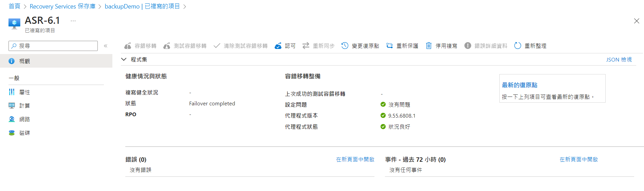Click the 停用複寫 toolbar button

click(441, 46)
